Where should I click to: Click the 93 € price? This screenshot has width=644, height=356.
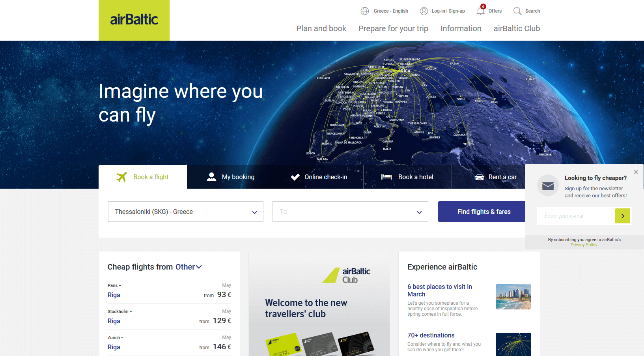(224, 295)
